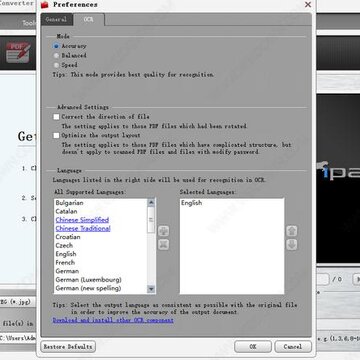Click the remove language X icon
Image resolution: width=360 pixels, height=360 pixels.
tap(163, 244)
